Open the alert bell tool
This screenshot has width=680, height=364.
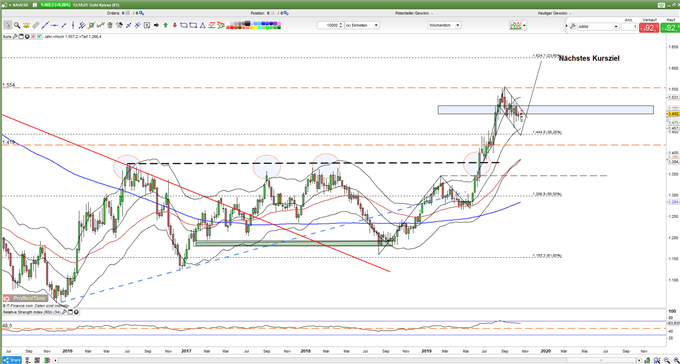[26, 25]
